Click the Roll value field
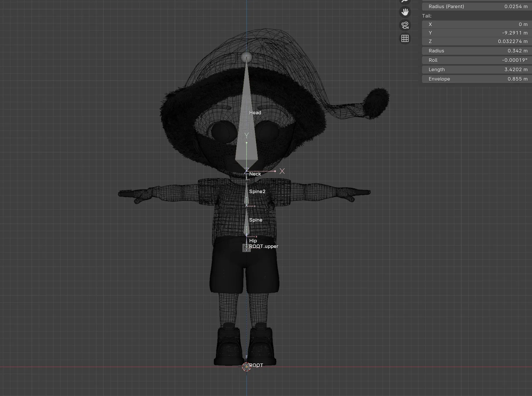This screenshot has height=396, width=532. (477, 60)
